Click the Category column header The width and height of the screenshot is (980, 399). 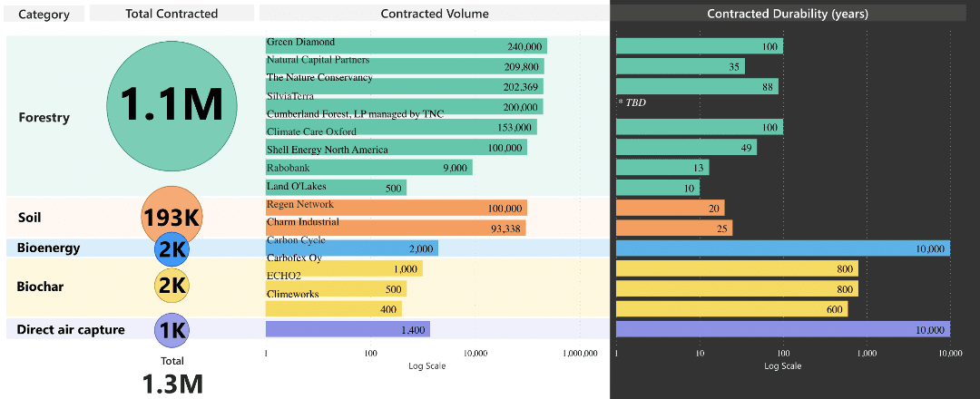(x=44, y=14)
